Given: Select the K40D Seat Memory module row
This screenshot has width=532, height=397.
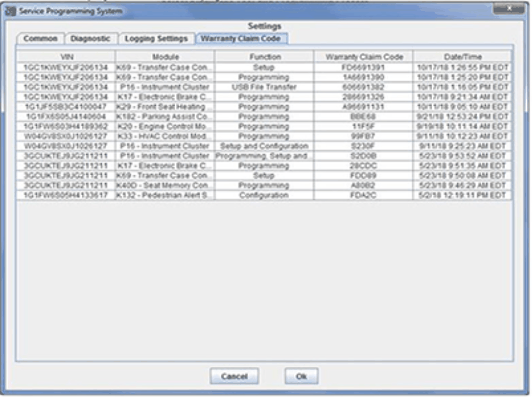Looking at the screenshot, I should point(165,186).
